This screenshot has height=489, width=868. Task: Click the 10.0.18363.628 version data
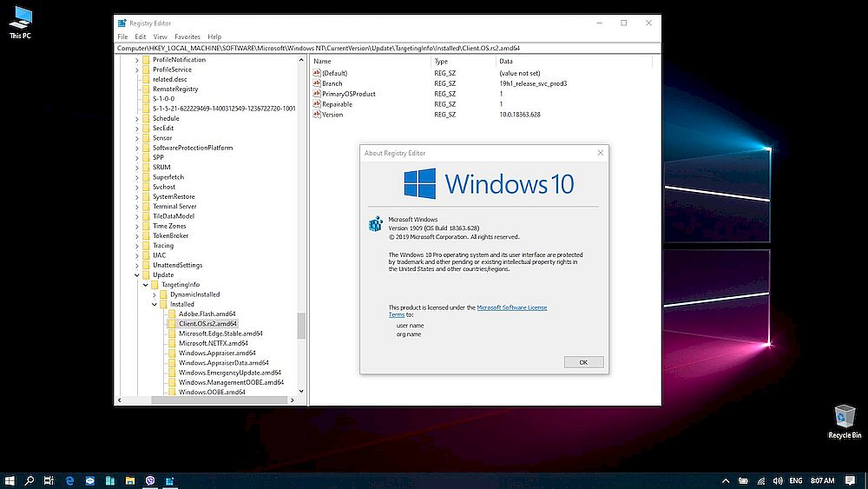point(520,115)
